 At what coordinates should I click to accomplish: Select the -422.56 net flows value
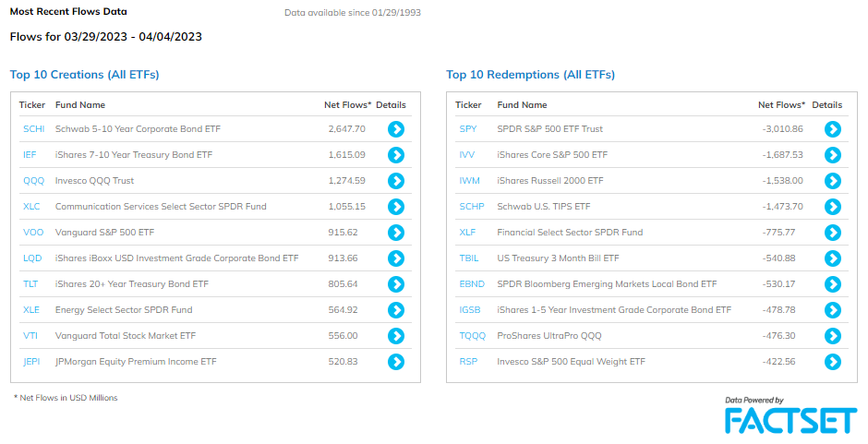click(778, 362)
